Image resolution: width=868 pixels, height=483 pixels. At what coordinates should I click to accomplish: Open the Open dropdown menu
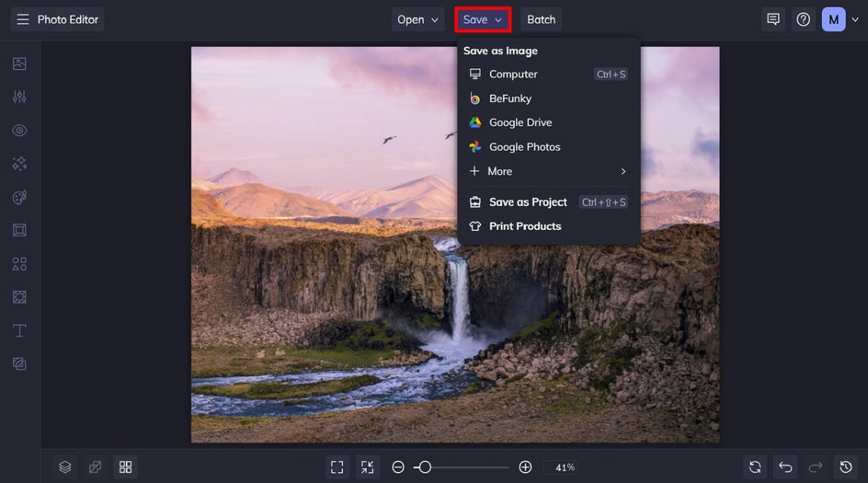coord(418,19)
